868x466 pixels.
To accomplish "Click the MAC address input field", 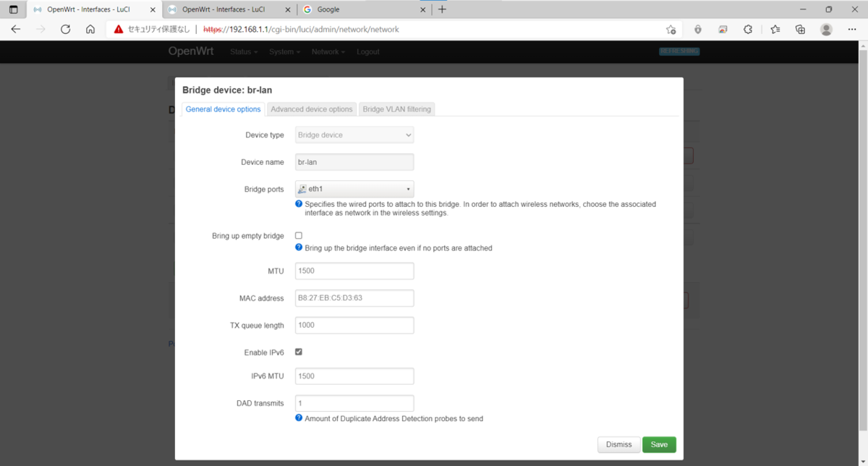I will point(354,298).
